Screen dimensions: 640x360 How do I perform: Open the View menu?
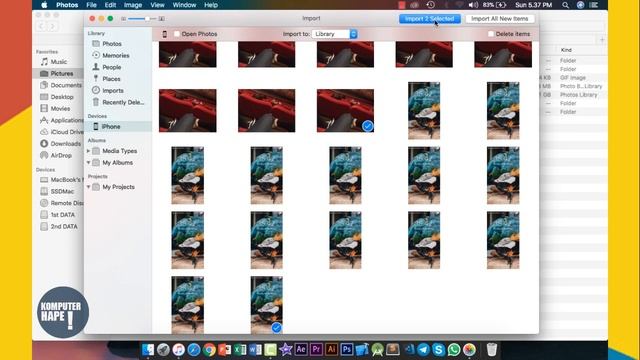(x=157, y=5)
